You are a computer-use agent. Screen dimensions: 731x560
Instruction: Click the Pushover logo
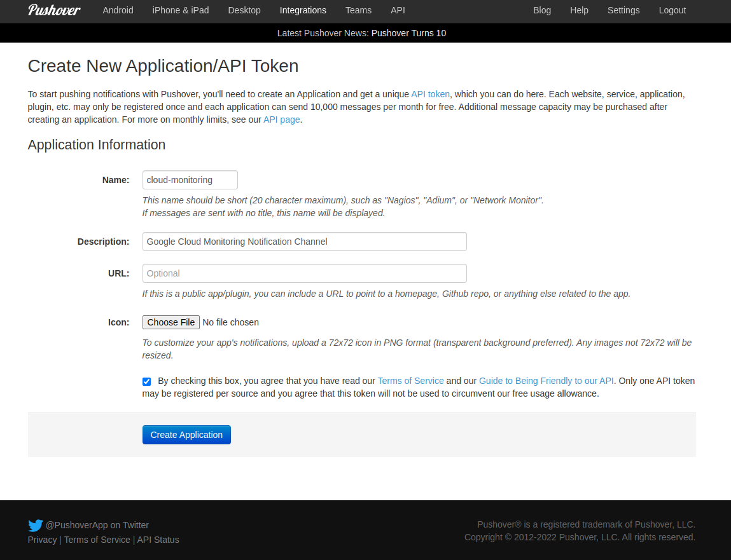(54, 10)
